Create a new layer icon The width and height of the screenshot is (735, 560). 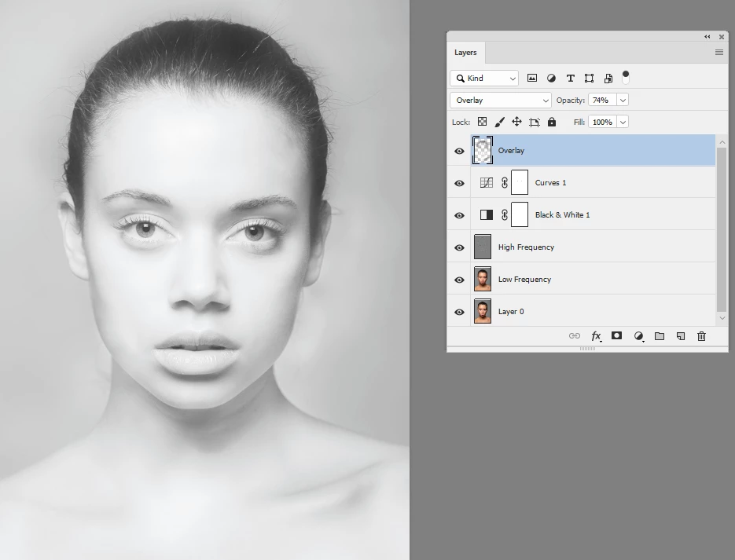click(x=681, y=335)
